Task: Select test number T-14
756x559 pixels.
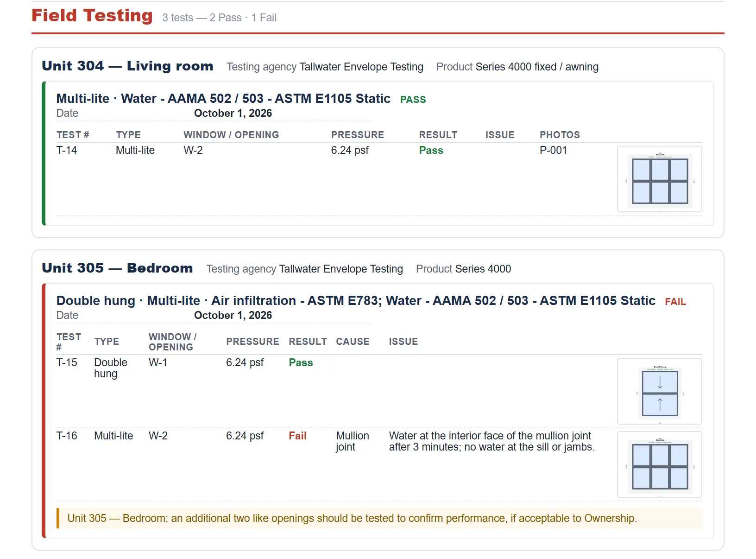Action: click(x=67, y=150)
